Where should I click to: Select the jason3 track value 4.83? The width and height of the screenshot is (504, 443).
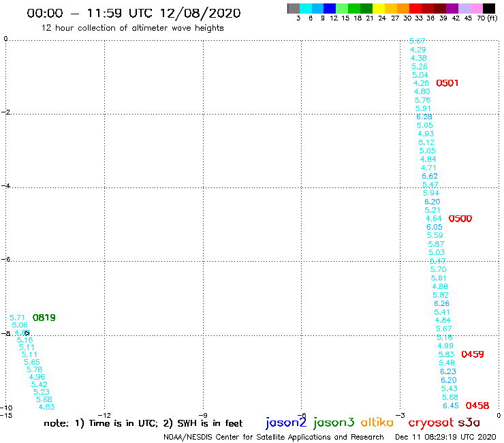pos(46,407)
